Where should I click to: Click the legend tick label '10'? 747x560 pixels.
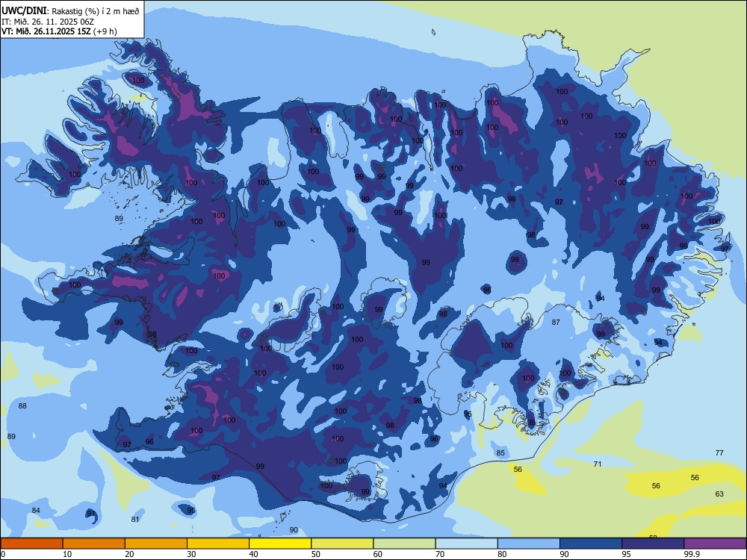pos(67,554)
